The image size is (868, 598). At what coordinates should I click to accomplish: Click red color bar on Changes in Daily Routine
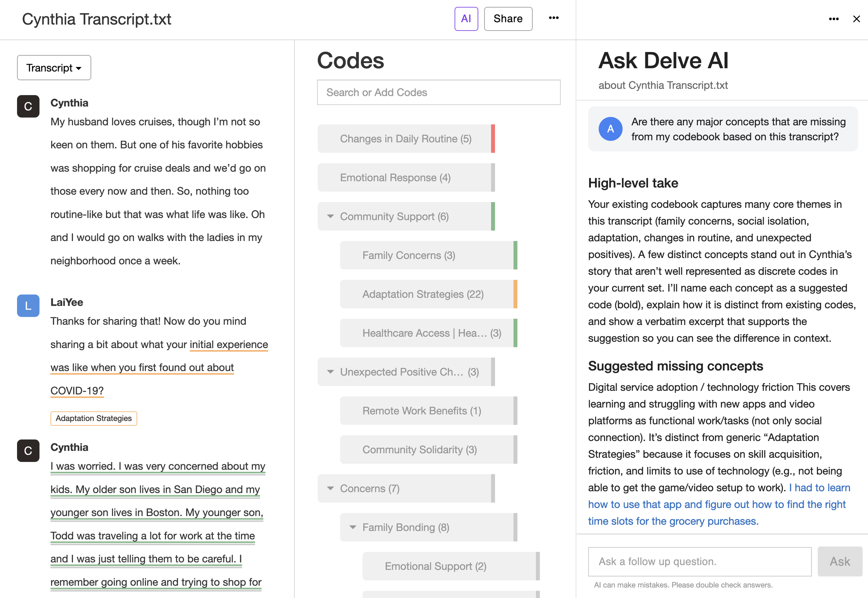(x=493, y=139)
